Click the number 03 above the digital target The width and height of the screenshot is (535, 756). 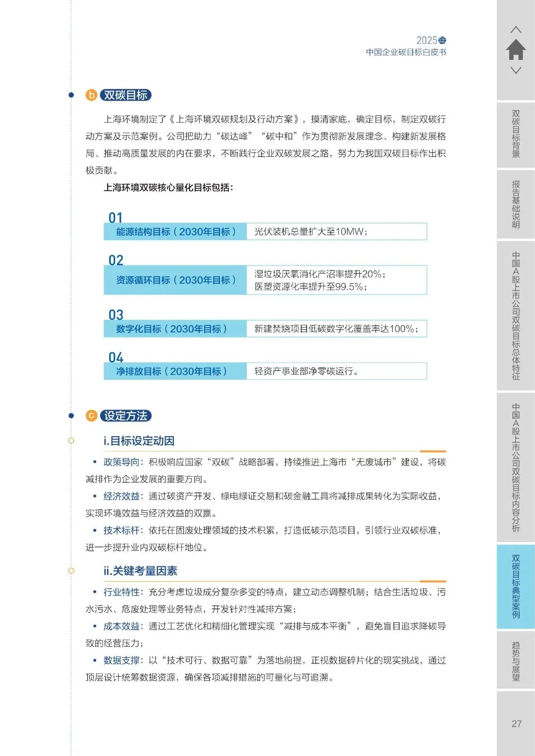[x=115, y=314]
